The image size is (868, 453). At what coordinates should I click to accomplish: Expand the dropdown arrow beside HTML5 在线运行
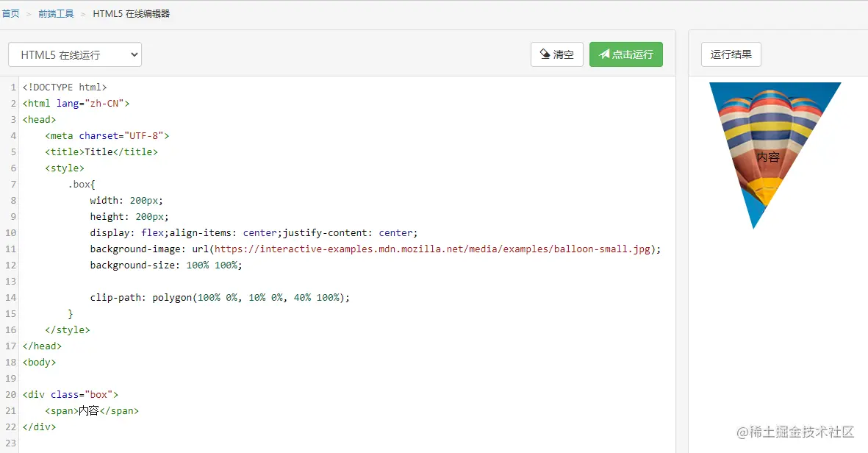[134, 54]
